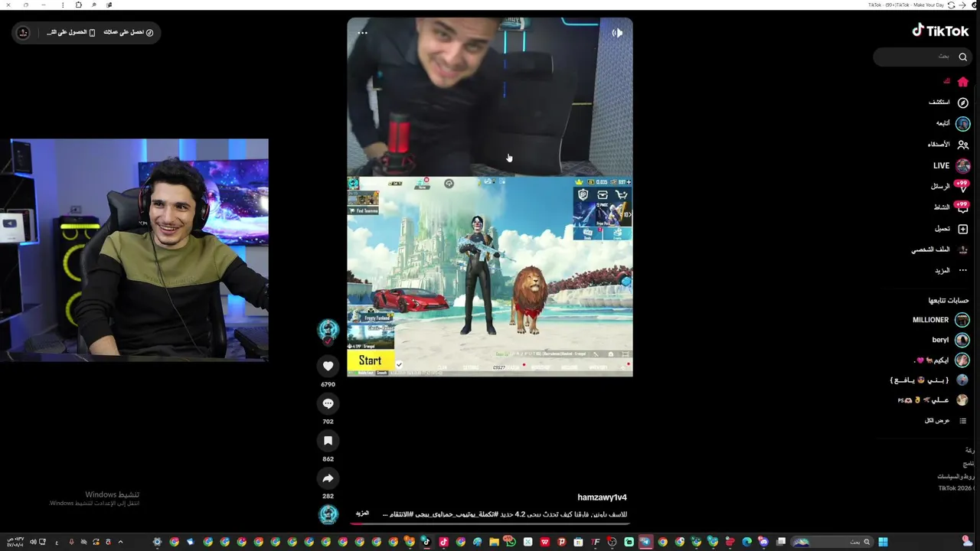Open the عرض الكل list icon
This screenshot has width=980, height=551.
click(962, 420)
